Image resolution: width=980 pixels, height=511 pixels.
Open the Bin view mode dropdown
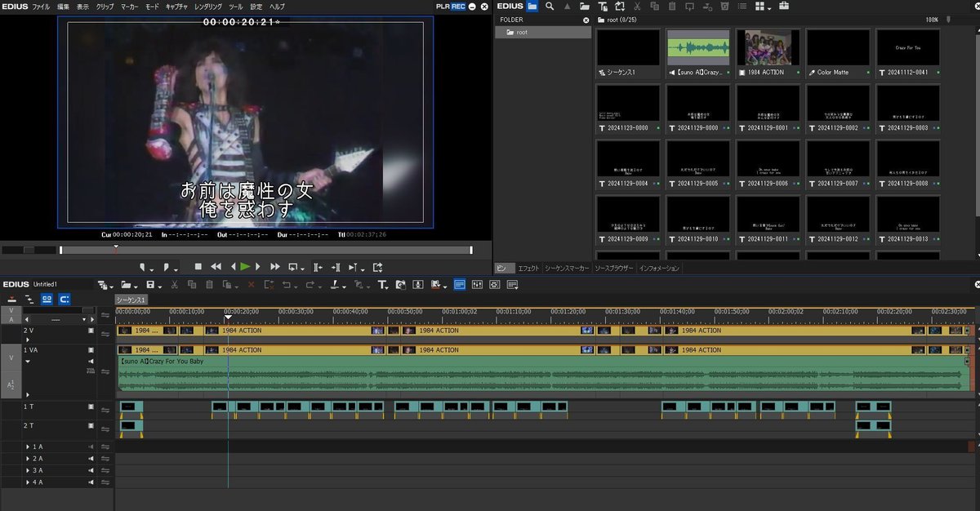click(763, 7)
